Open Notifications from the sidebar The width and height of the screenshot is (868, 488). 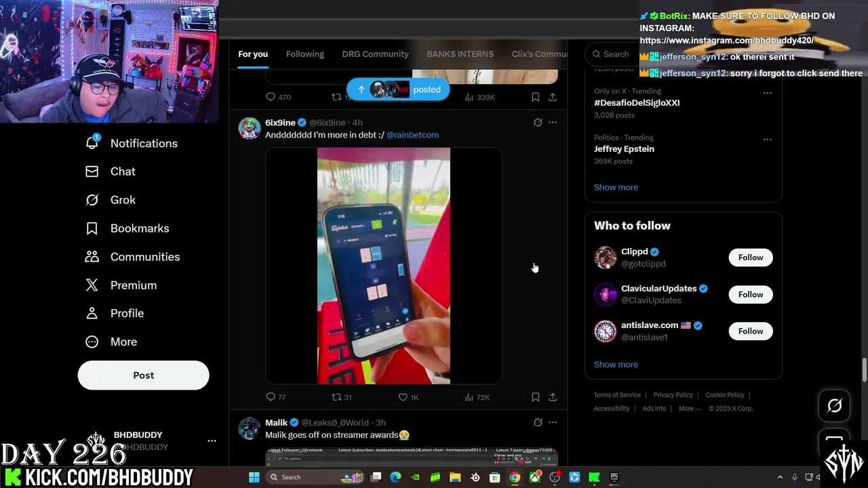click(x=132, y=143)
